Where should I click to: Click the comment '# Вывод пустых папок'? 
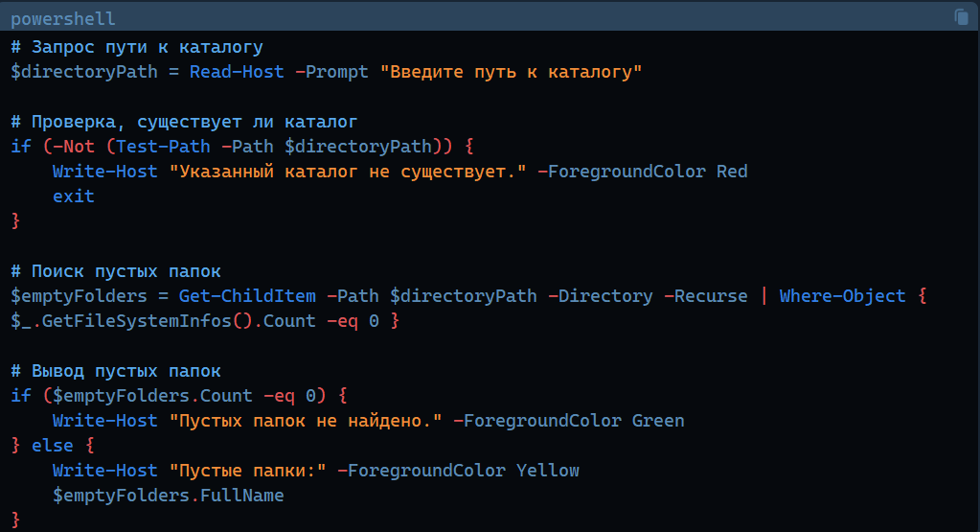click(x=116, y=371)
